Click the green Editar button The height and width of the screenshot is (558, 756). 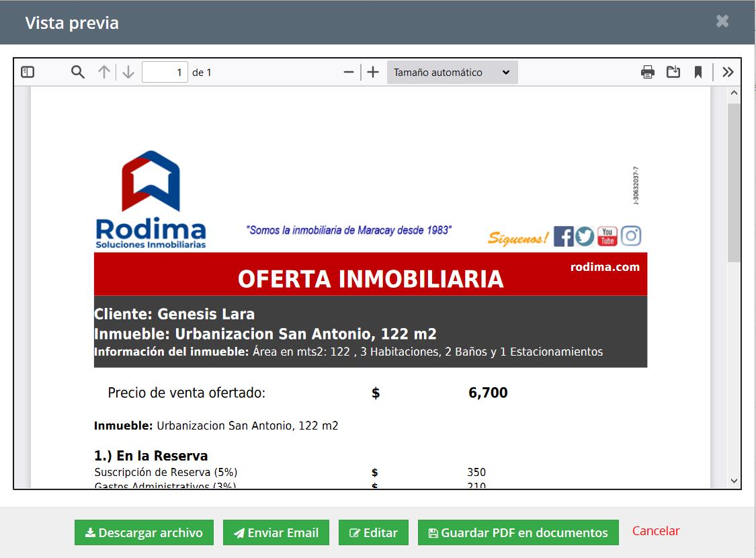[374, 532]
